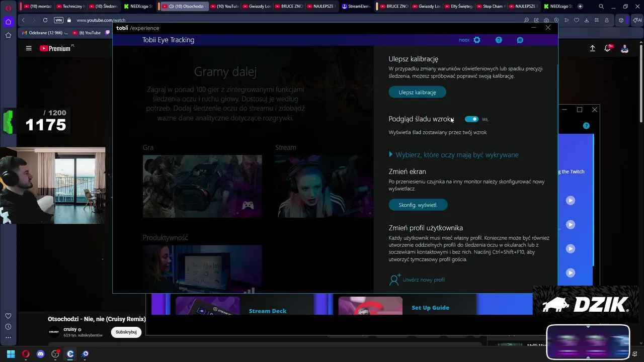Click video title Otsochodzi - Nie, nie (Cruisy Remix)
The height and width of the screenshot is (362, 644).
coord(97,319)
